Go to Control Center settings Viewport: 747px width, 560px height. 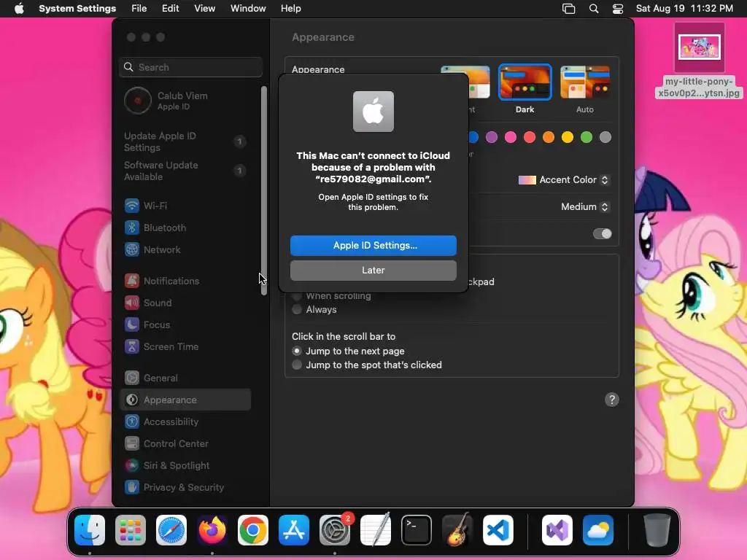tap(186, 444)
